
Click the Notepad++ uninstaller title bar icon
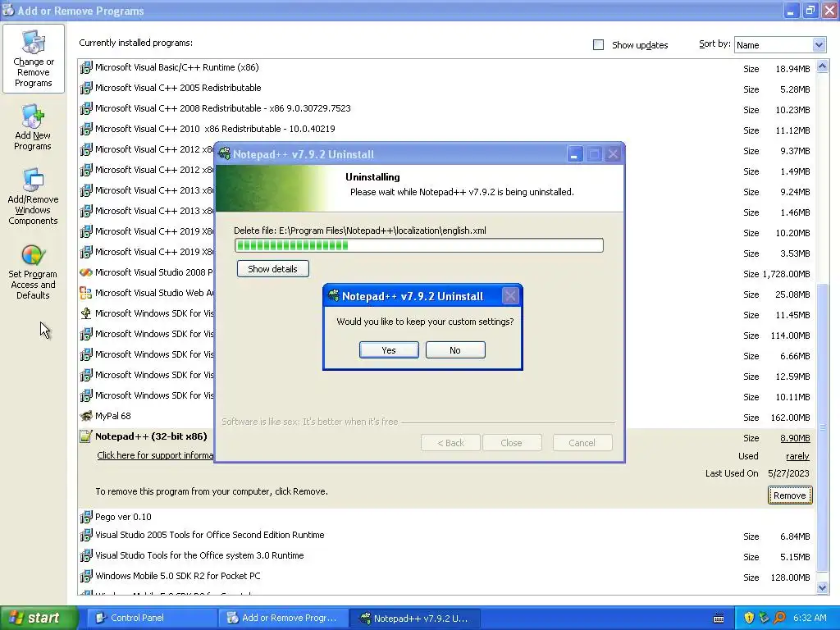pos(225,154)
